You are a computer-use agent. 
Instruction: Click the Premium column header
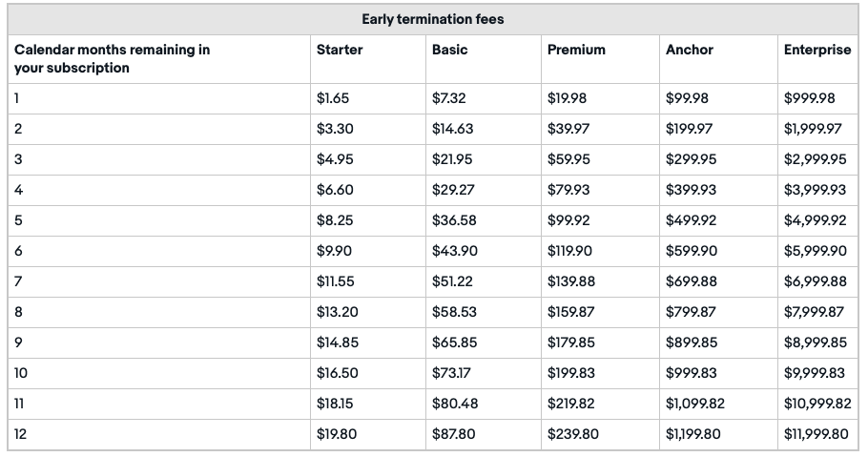[576, 50]
